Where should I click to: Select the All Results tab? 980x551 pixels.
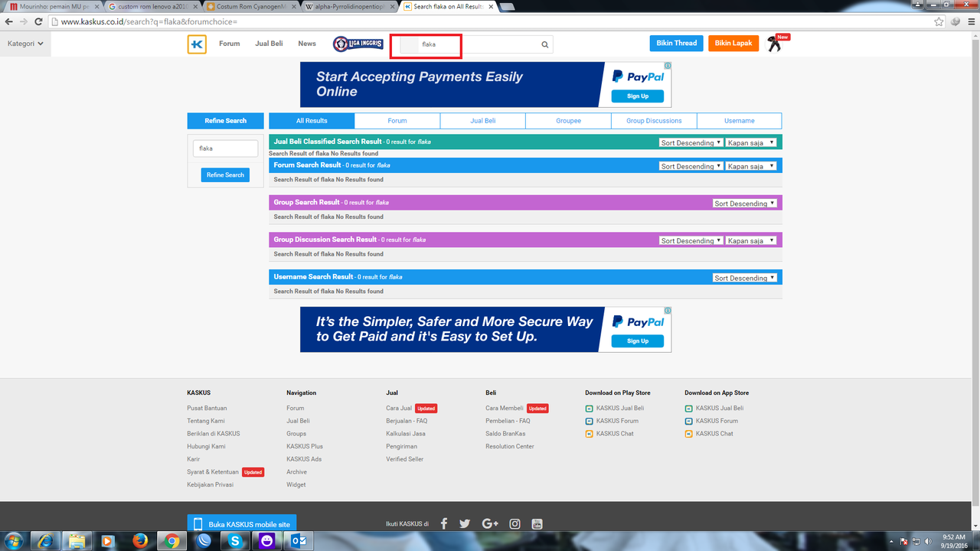312,121
